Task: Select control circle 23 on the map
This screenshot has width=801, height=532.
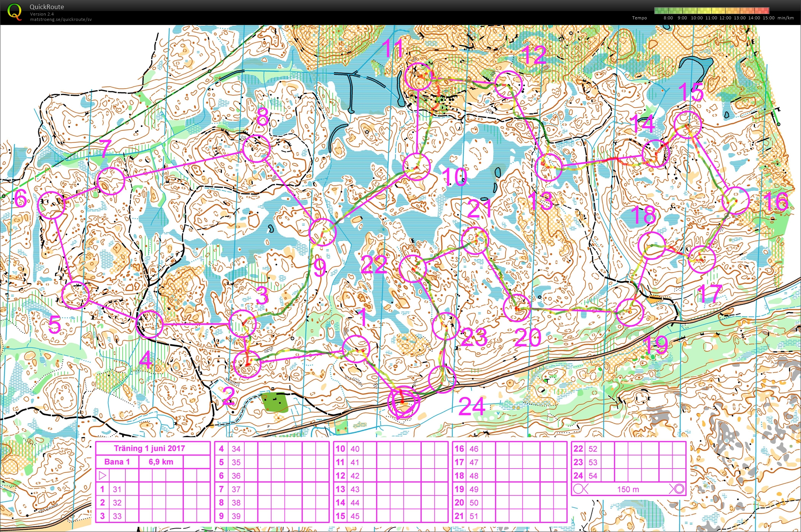Action: tap(446, 326)
